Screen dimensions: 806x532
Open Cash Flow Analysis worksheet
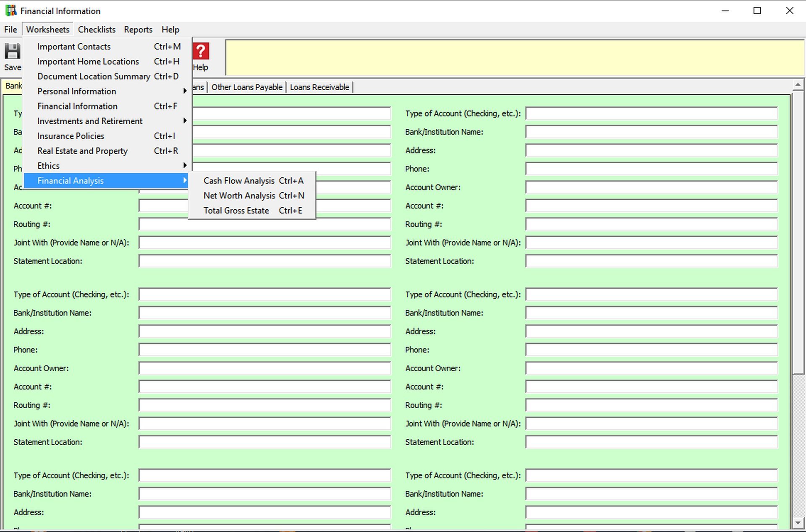(x=252, y=180)
